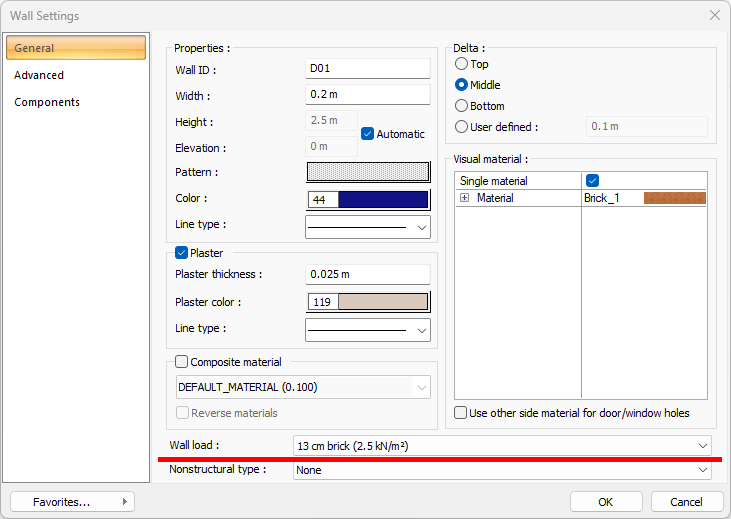This screenshot has width=731, height=519.
Task: Click the wall Pattern preview box
Action: coord(367,172)
